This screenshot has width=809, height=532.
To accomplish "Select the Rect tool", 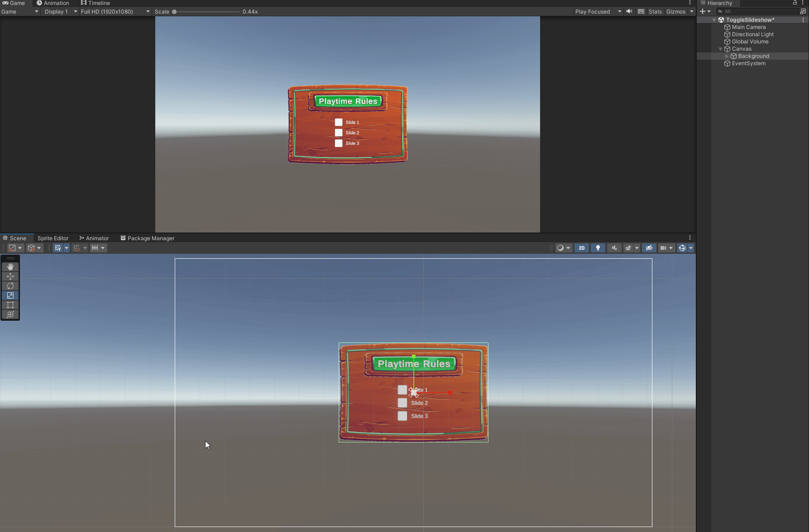I will tap(10, 305).
